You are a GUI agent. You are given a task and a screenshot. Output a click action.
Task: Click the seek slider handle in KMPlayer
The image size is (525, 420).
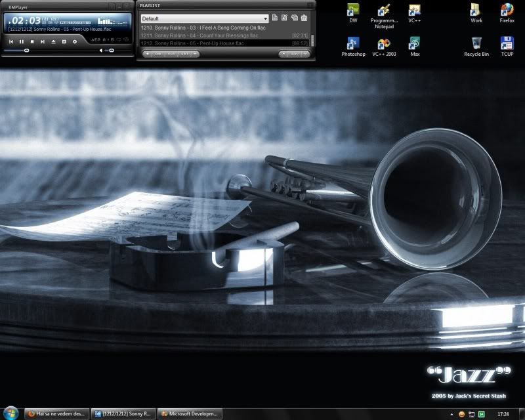pyautogui.click(x=26, y=51)
